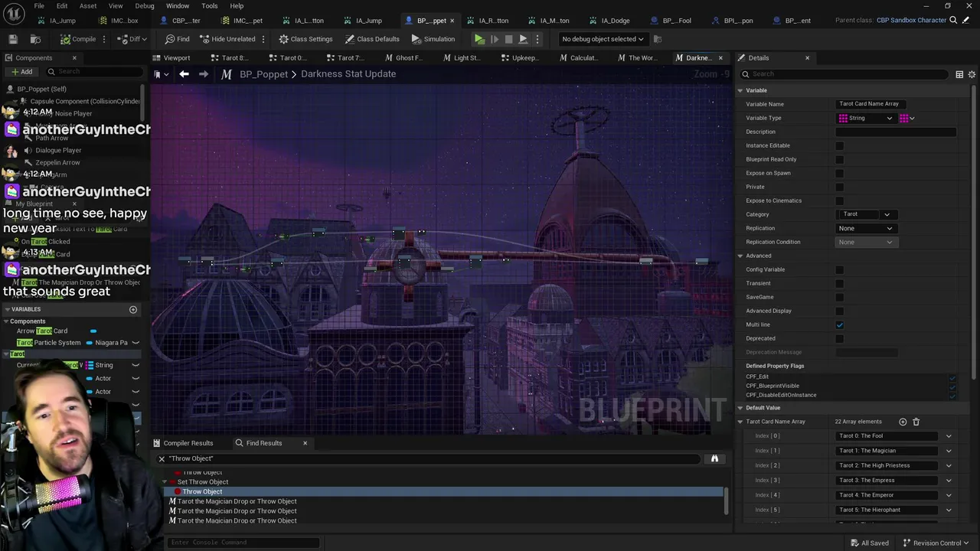The width and height of the screenshot is (980, 551).
Task: Enable the SaveGame checkbox
Action: (840, 297)
